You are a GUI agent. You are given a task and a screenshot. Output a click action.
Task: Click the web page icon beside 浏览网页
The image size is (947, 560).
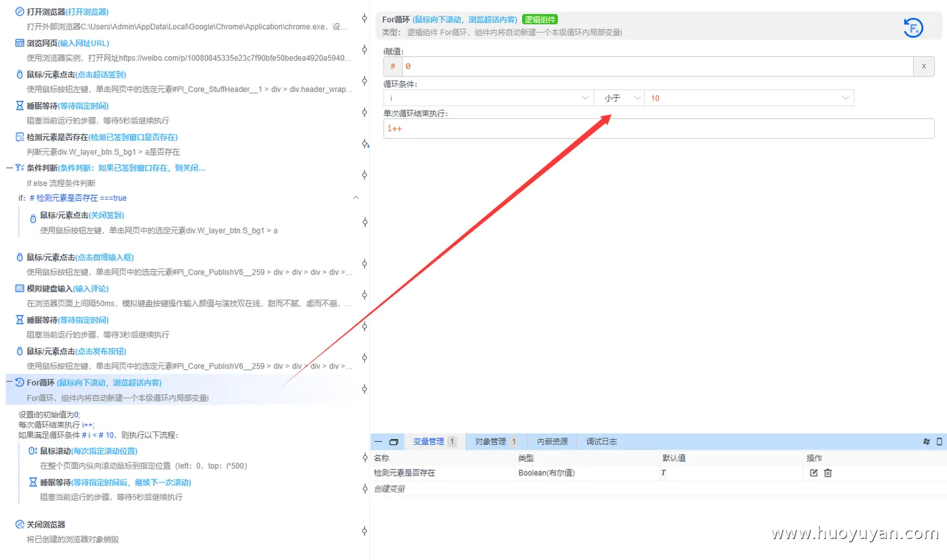click(x=20, y=43)
